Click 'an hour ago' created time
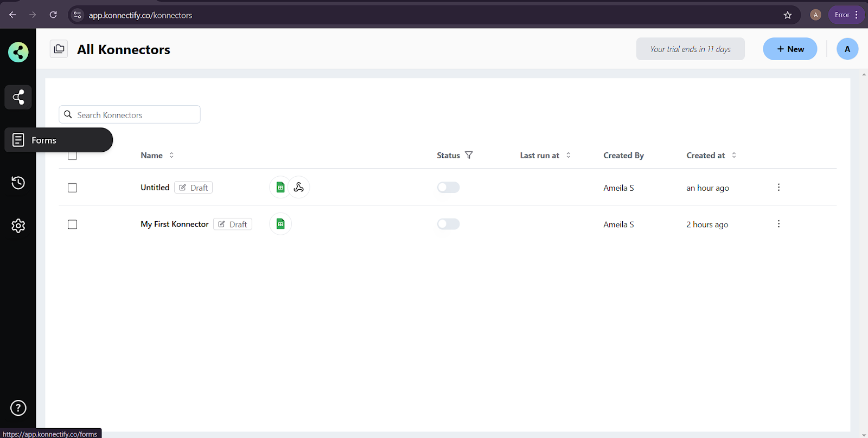Screen dimensions: 868x438 tap(707, 188)
